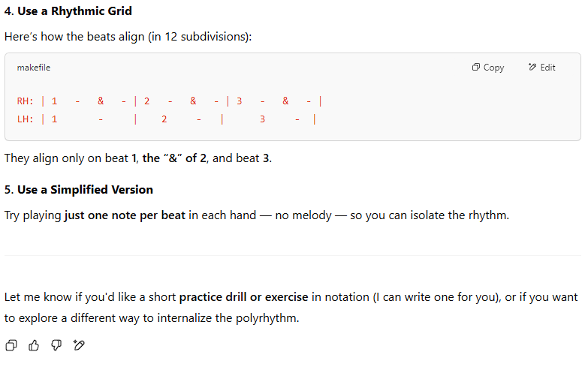This screenshot has height=385, width=588.
Task: Click the RH line in the code block
Action: pyautogui.click(x=170, y=101)
